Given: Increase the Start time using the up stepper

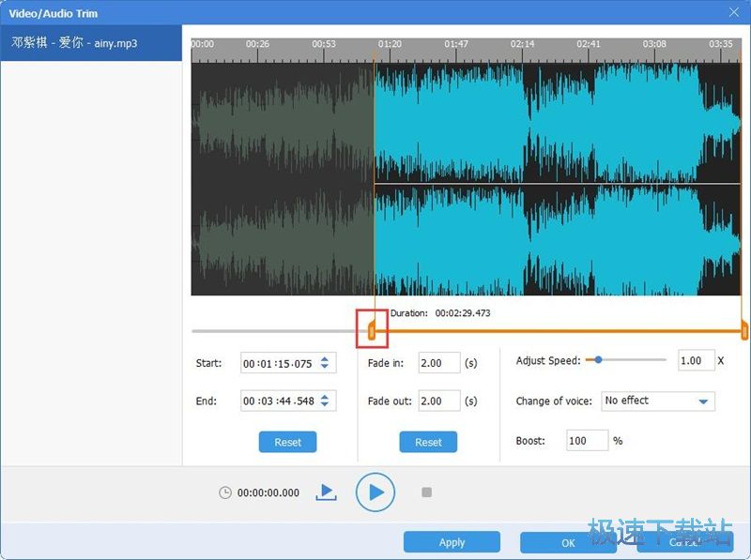Looking at the screenshot, I should [x=325, y=358].
